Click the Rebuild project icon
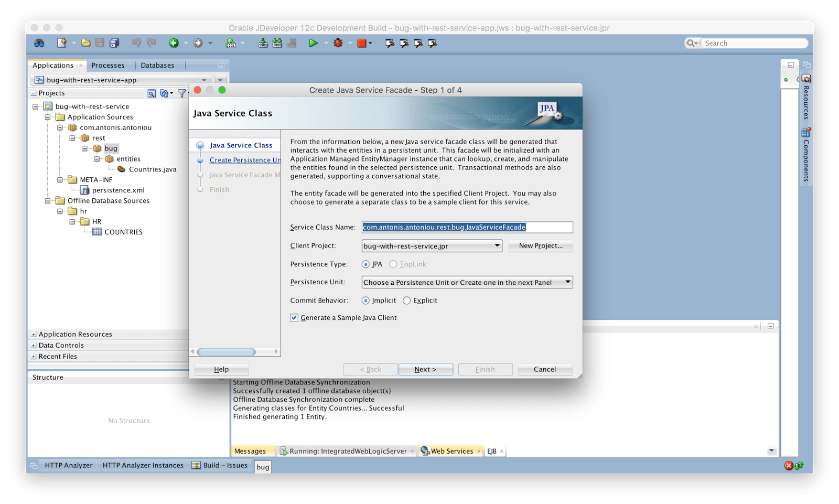 coord(277,43)
